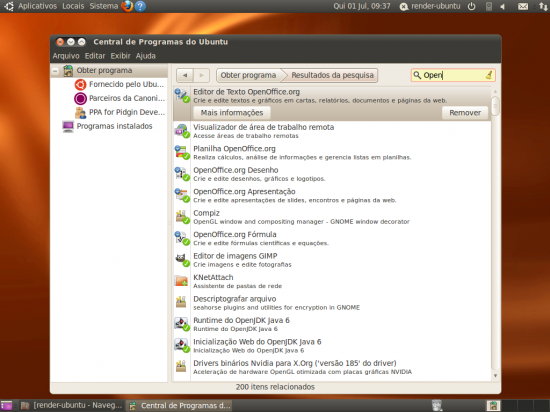Click the PPA for Pidgin Developers icon

point(81,113)
